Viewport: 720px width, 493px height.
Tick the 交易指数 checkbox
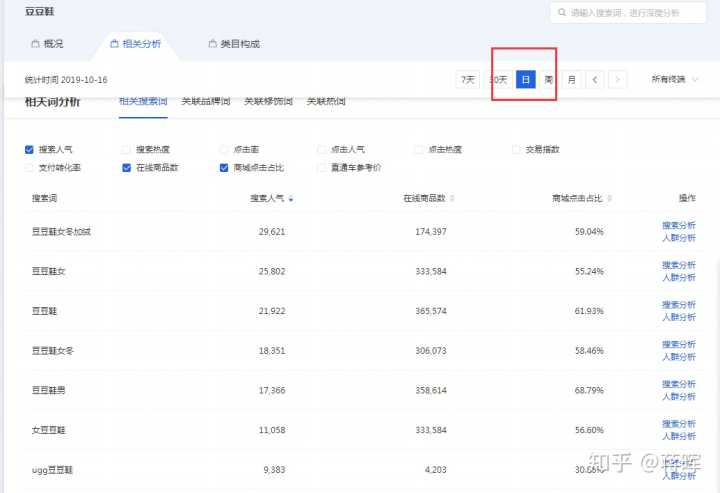pos(517,149)
